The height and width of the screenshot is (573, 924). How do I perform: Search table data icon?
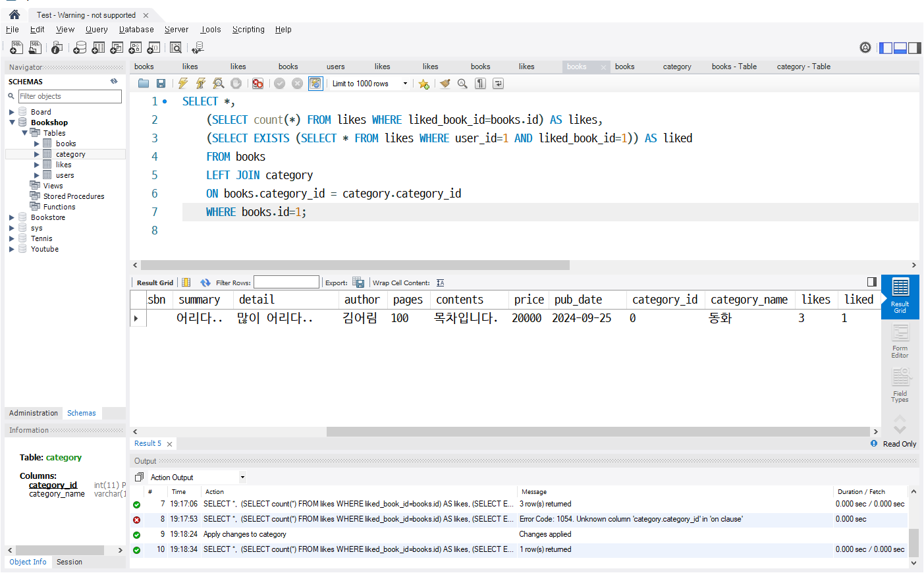[x=176, y=47]
